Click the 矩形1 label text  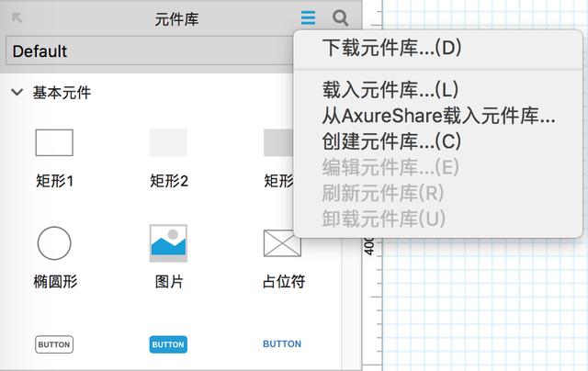(x=55, y=181)
